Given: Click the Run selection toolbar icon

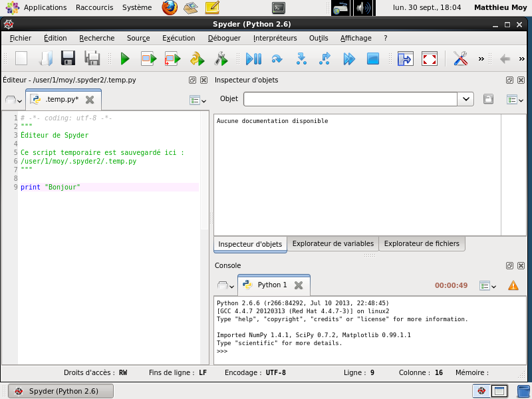Looking at the screenshot, I should coord(148,59).
